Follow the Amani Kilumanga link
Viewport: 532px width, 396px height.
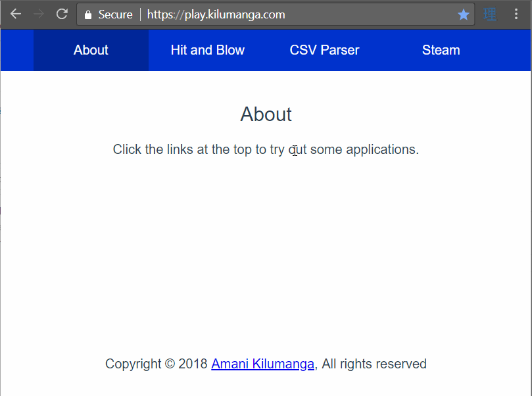(262, 364)
